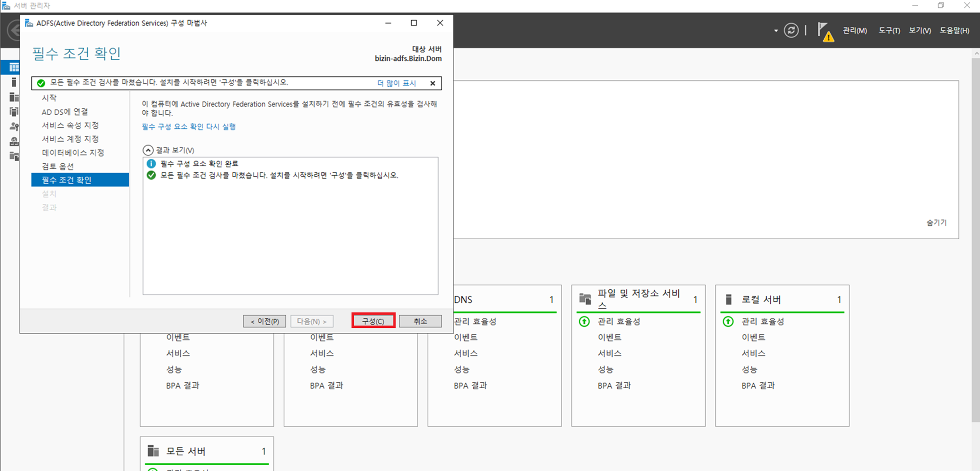
Task: Click the scrollbar up arrow in Server Manager
Action: point(976,53)
